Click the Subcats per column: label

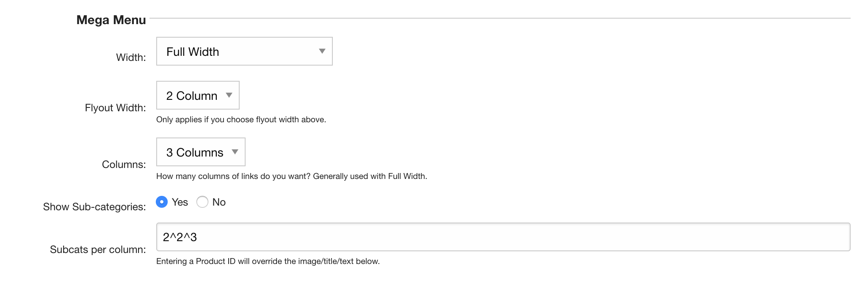point(98,250)
